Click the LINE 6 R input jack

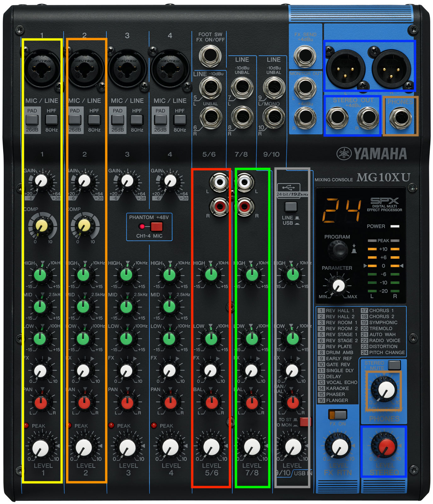(x=210, y=117)
